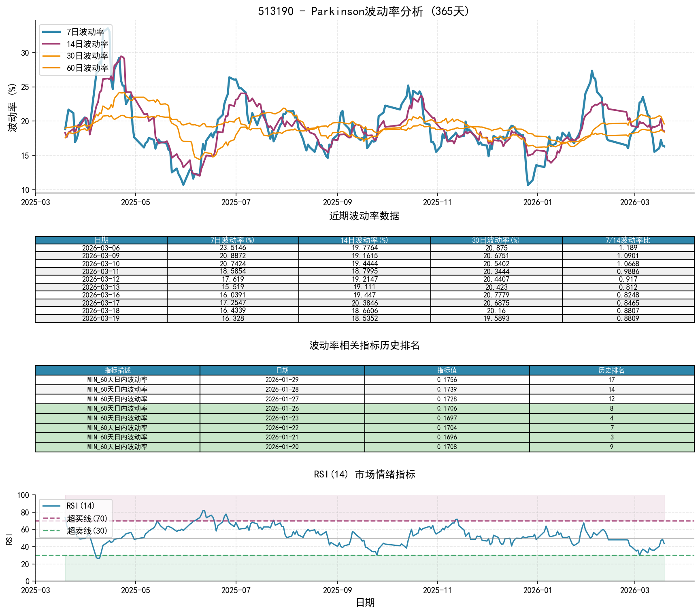The width and height of the screenshot is (700, 613).
Task: Select the RSI(14) legend entry
Action: coord(80,506)
